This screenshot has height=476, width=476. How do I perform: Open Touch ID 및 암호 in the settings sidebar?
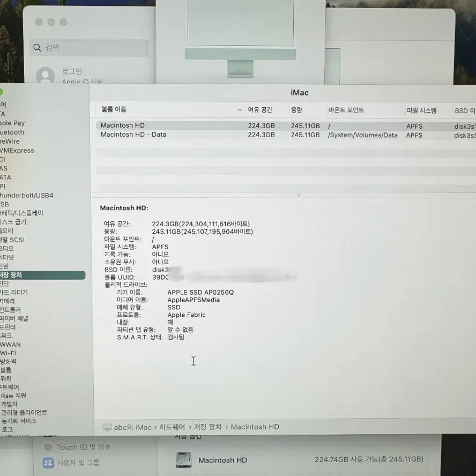pyautogui.click(x=84, y=447)
